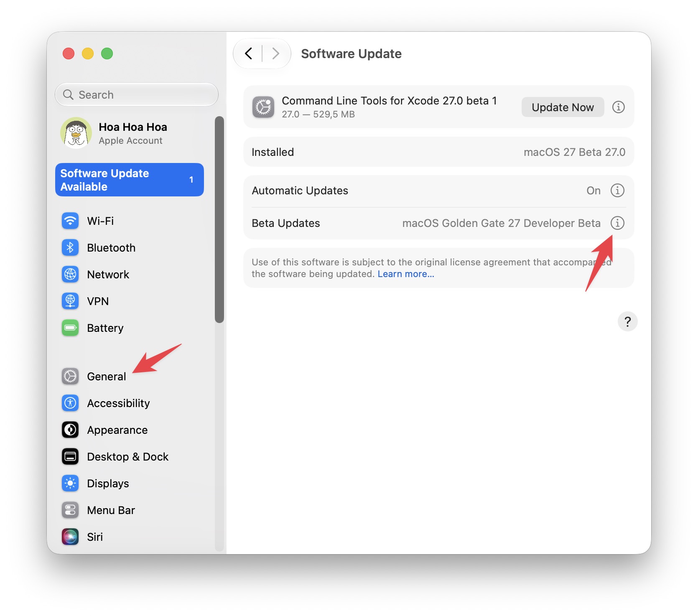Image resolution: width=698 pixels, height=616 pixels.
Task: Click the Wi-Fi icon in sidebar
Action: coord(70,221)
